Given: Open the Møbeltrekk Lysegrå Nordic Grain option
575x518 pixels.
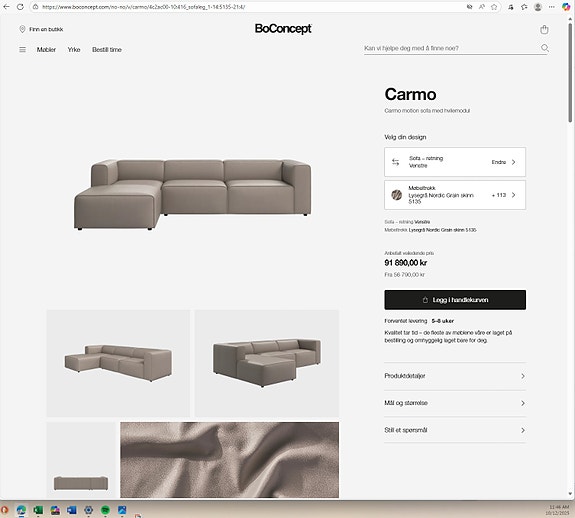Looking at the screenshot, I should point(455,195).
